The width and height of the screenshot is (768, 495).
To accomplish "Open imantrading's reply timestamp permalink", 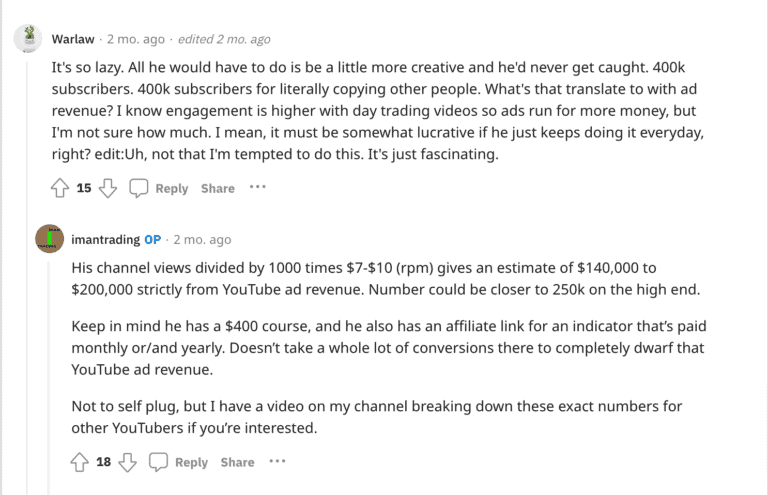I will click(x=202, y=240).
